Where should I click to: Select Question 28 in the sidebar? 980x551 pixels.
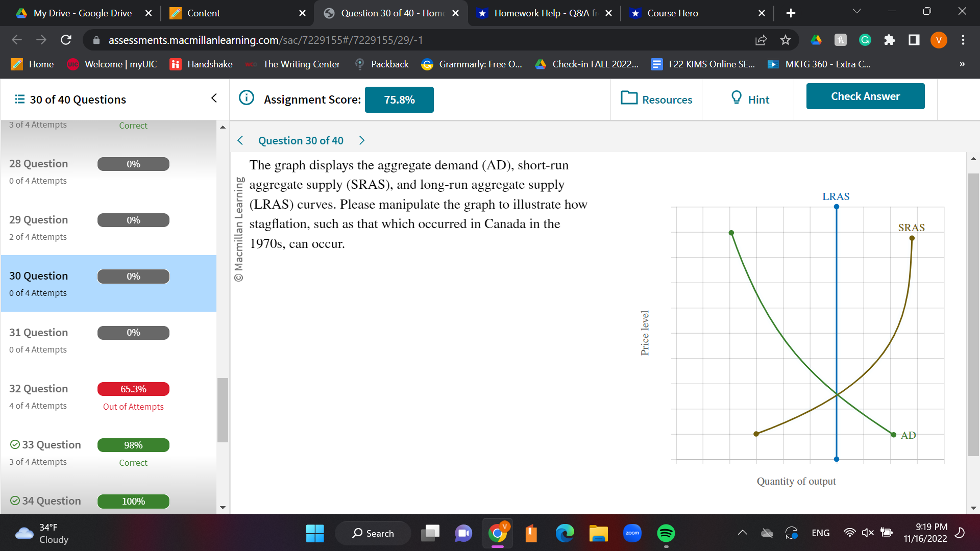[38, 164]
